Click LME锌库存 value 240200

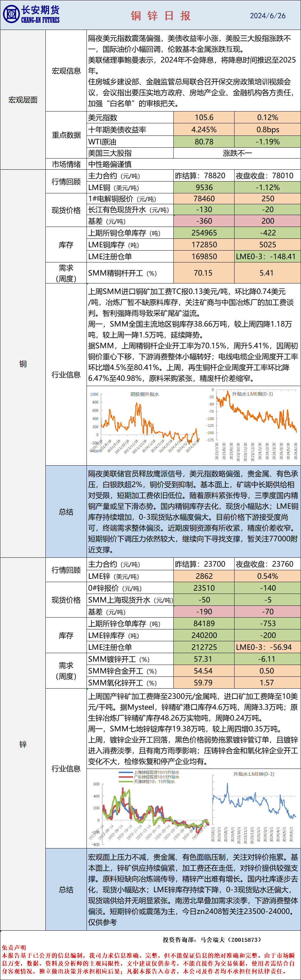(x=204, y=635)
